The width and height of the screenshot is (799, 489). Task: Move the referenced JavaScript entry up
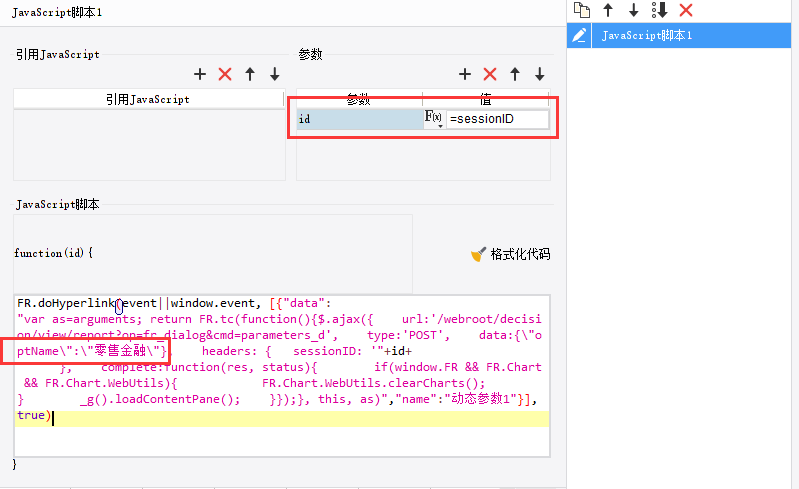(x=250, y=74)
